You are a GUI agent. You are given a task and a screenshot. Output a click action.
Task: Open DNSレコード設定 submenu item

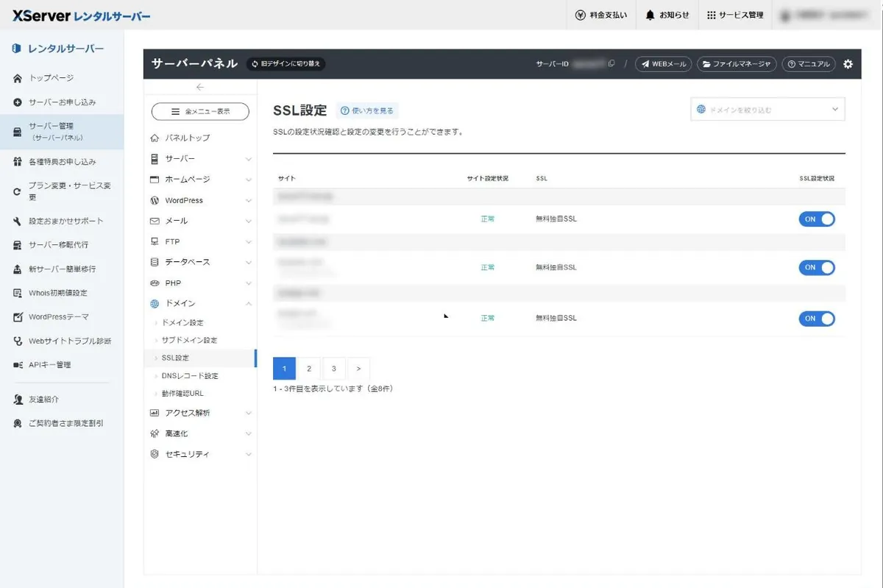[190, 376]
